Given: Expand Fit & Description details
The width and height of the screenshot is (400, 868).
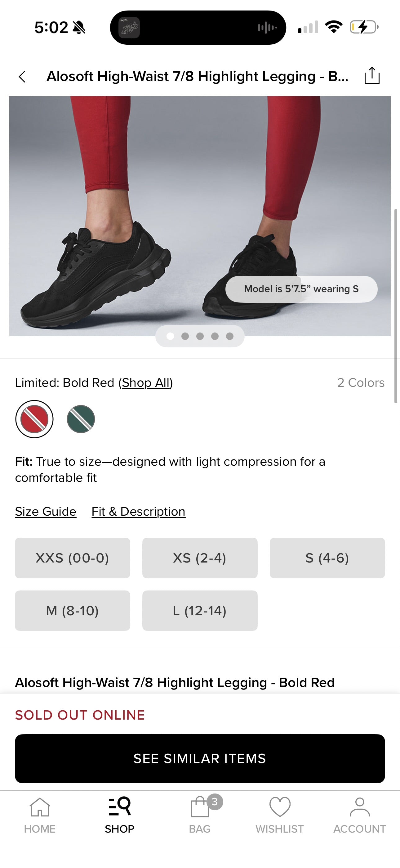Looking at the screenshot, I should pos(138,512).
